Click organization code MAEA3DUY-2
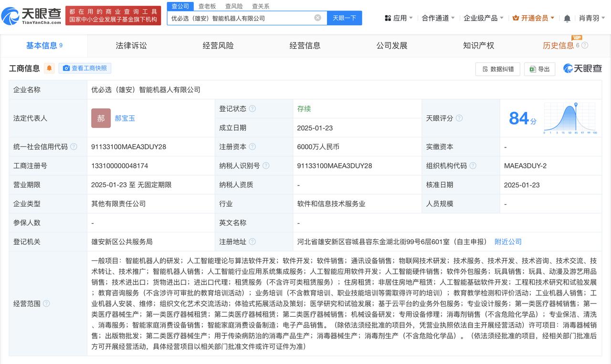 tap(525, 166)
